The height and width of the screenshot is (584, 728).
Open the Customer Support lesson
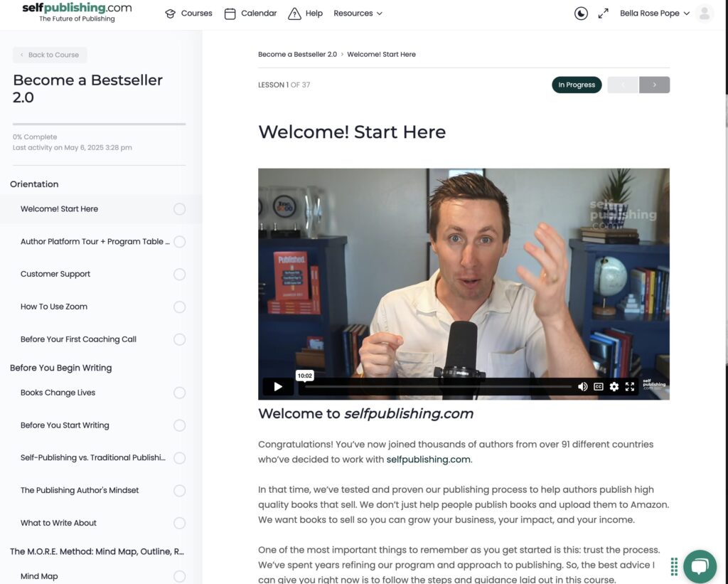(55, 274)
